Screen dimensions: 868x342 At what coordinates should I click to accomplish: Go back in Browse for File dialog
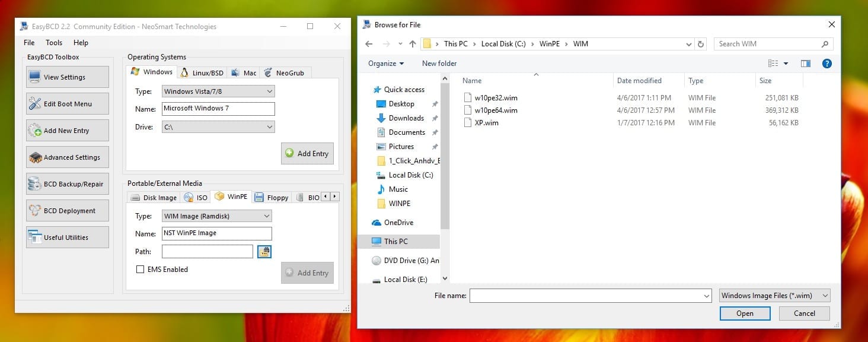click(369, 44)
